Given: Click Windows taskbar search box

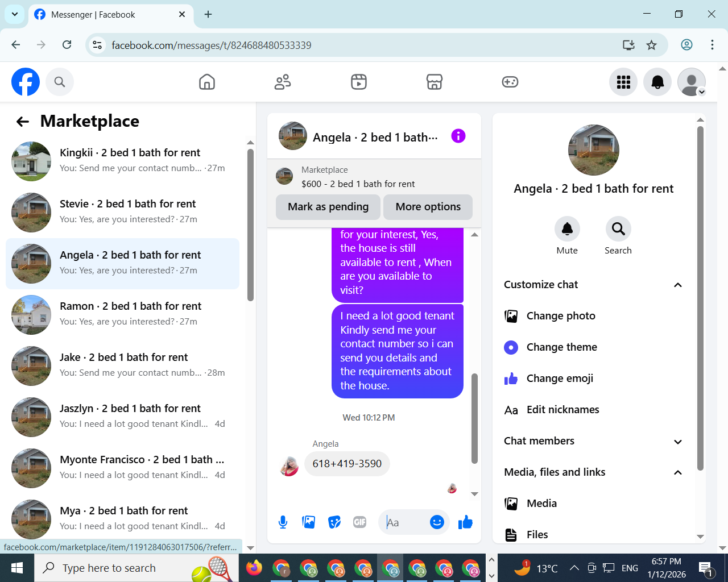Looking at the screenshot, I should (x=136, y=568).
